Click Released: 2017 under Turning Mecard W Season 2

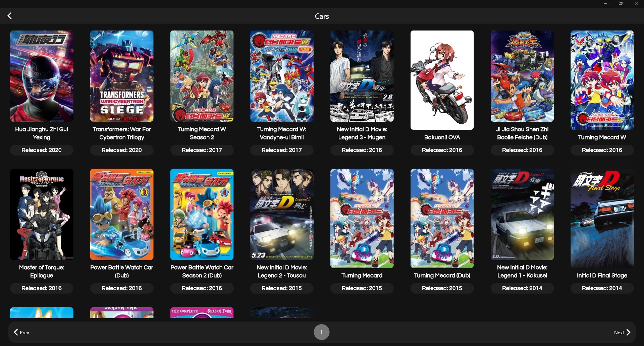tap(202, 150)
